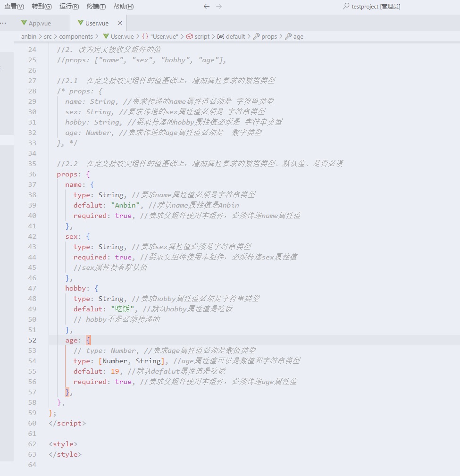This screenshot has height=476, width=460.
Task: Select age in the breadcrumb
Action: point(298,36)
